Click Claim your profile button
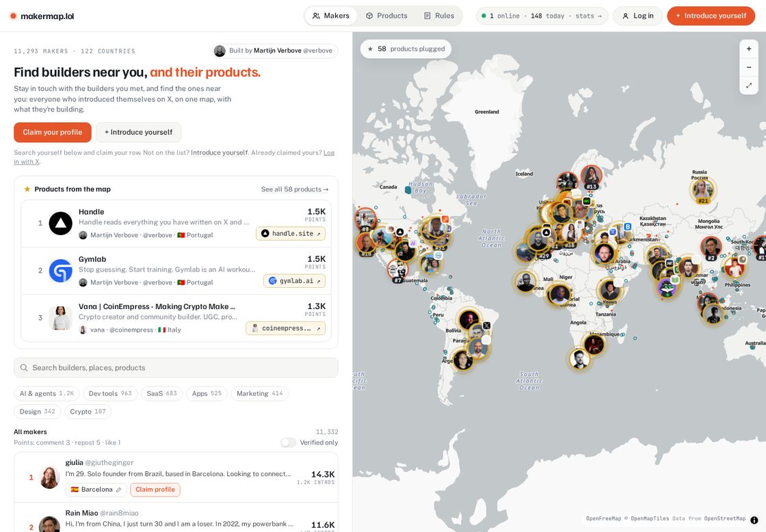 tap(52, 133)
